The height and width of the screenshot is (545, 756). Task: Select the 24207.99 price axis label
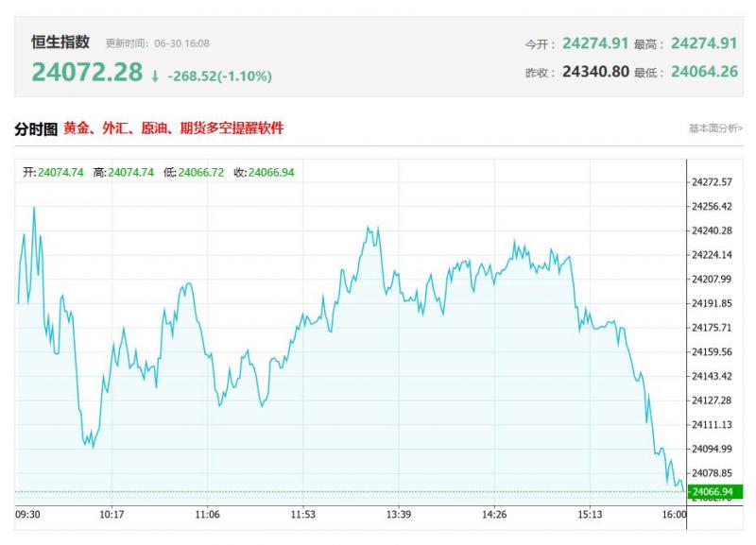coord(712,280)
